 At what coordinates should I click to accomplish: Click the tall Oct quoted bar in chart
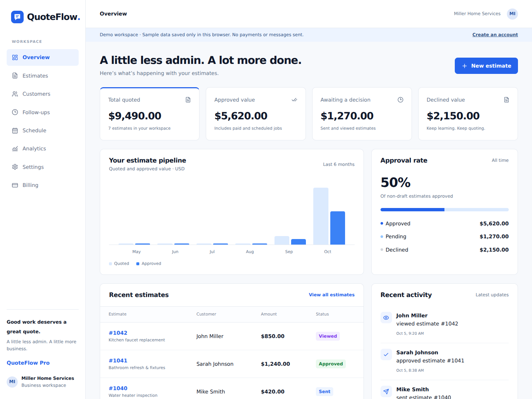pyautogui.click(x=321, y=216)
